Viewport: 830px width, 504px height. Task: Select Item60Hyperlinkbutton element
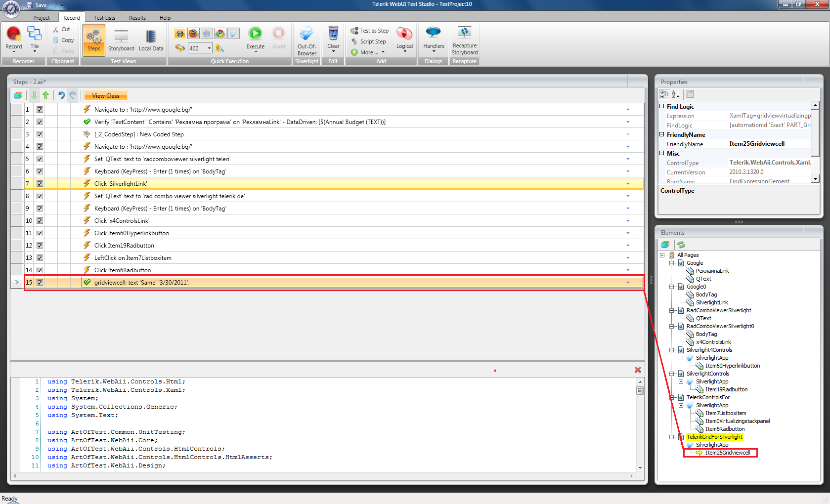pyautogui.click(x=732, y=366)
